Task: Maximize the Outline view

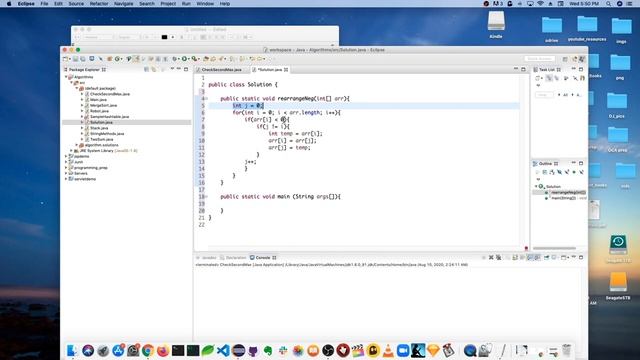Action: [581, 163]
